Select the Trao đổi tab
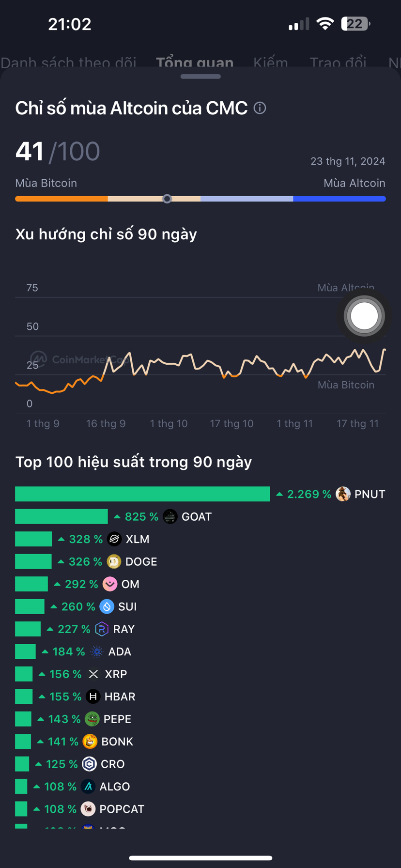The height and width of the screenshot is (868, 401). pyautogui.click(x=338, y=62)
